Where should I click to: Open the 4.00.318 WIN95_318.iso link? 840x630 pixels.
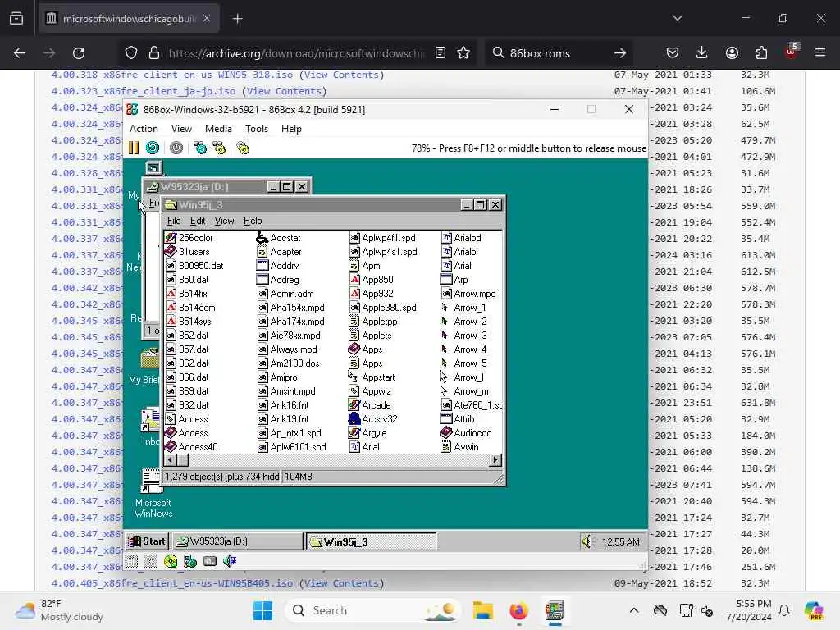click(172, 75)
